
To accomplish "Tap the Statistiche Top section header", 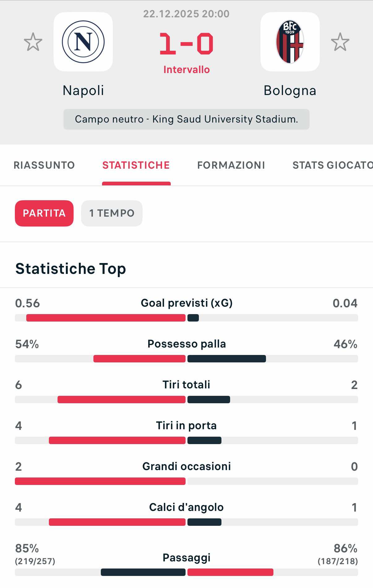I will pyautogui.click(x=71, y=269).
